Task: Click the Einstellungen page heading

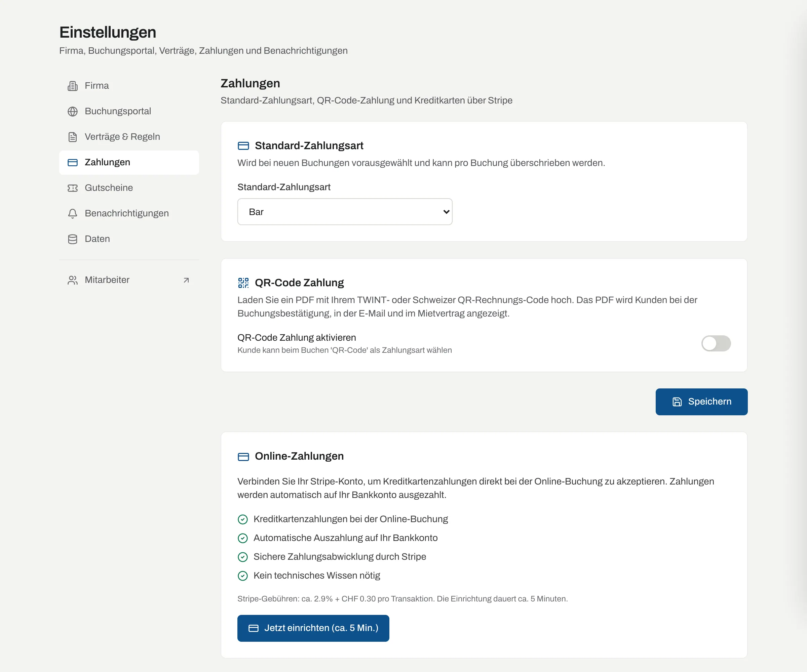Action: coord(108,32)
